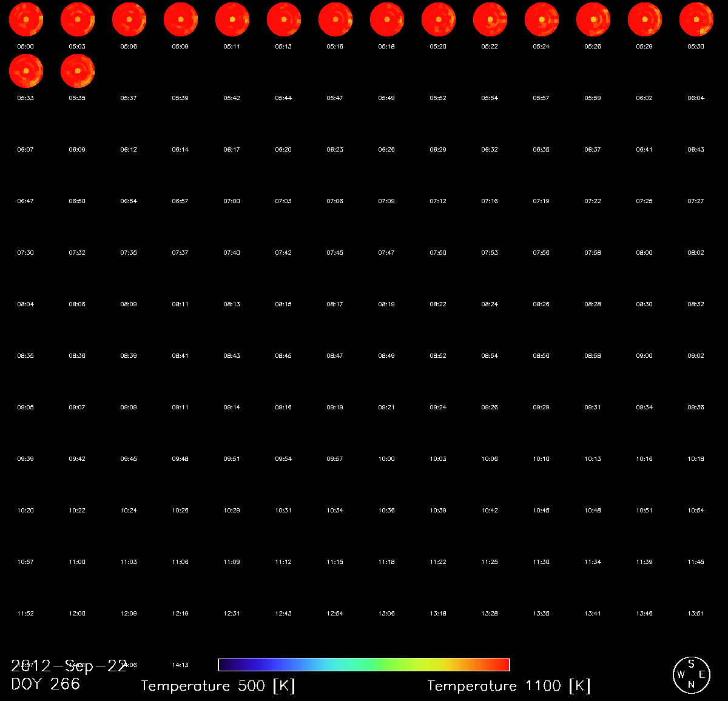The image size is (728, 701).
Task: Click the 12:31 timestamp label
Action: [x=232, y=614]
